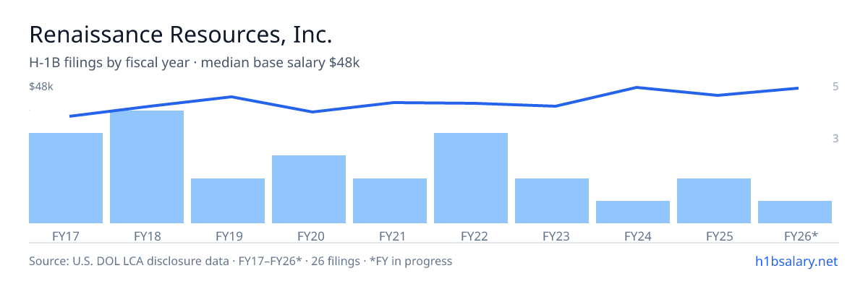868x289 pixels.
Task: Select the short FY24 bar
Action: point(633,212)
